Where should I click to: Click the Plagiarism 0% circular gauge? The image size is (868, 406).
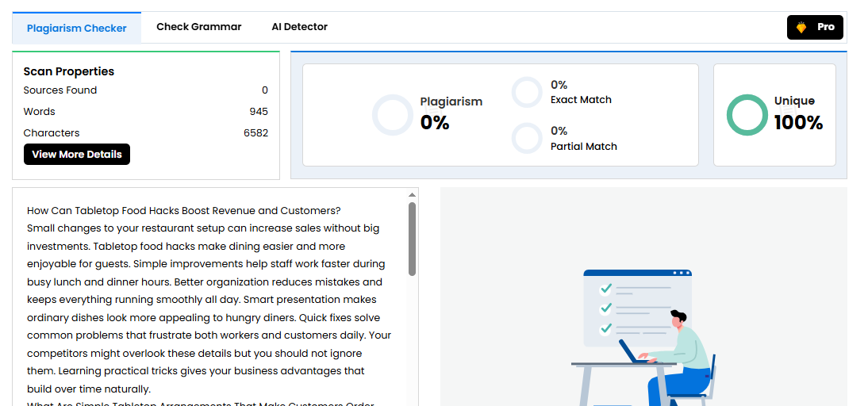(393, 115)
